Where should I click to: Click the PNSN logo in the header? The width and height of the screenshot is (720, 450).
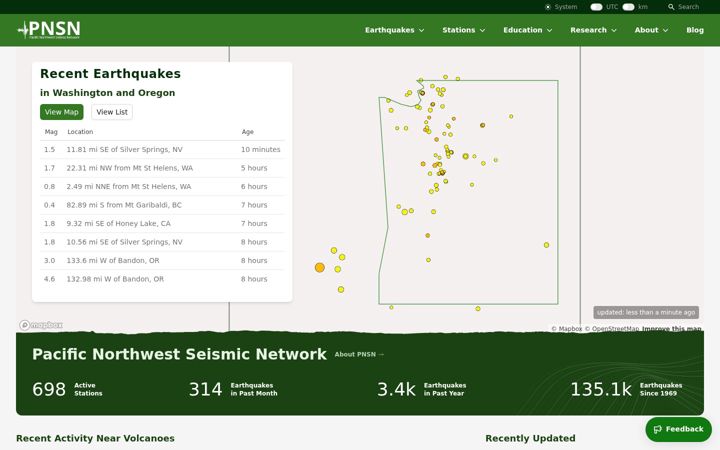pos(49,30)
